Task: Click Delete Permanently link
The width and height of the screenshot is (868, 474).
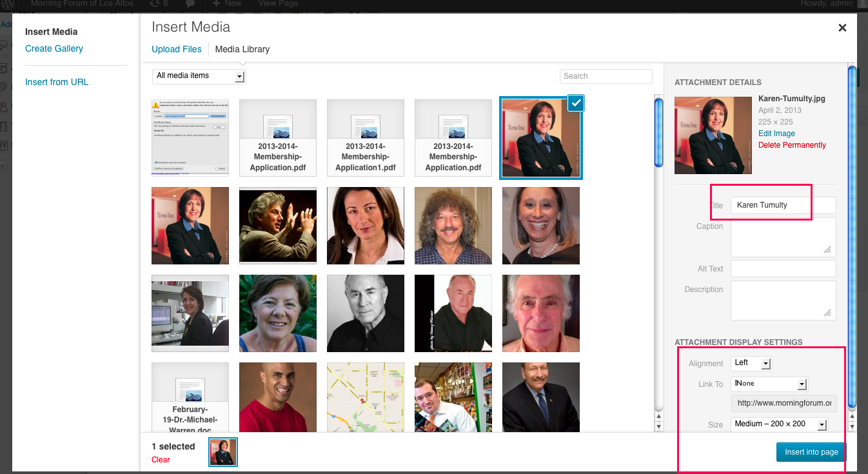Action: pyautogui.click(x=792, y=145)
